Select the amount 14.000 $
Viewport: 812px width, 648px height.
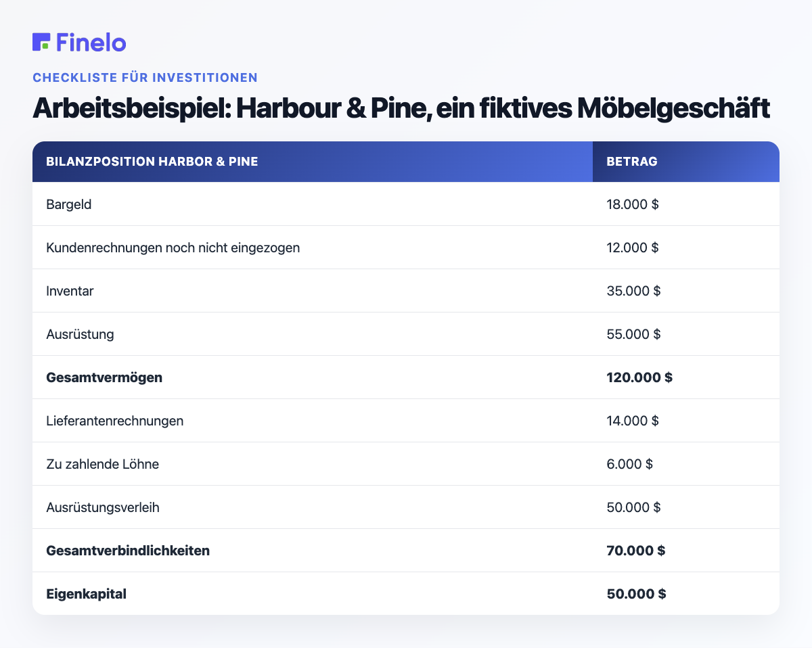633,421
